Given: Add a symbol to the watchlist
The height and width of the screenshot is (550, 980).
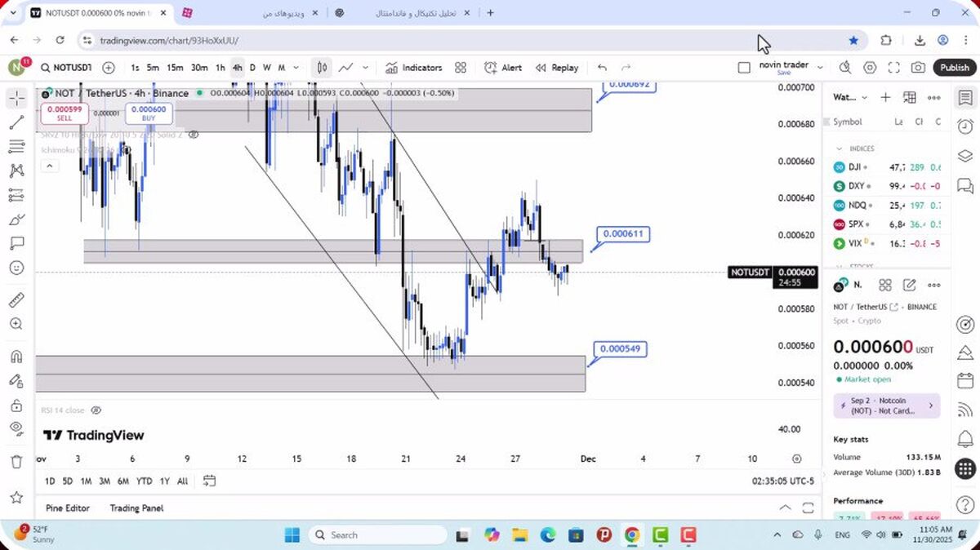Looking at the screenshot, I should click(885, 97).
